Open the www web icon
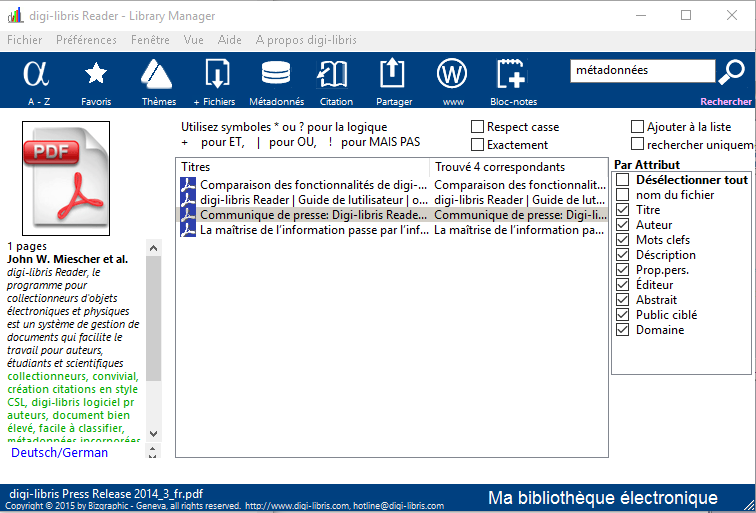 [x=452, y=74]
